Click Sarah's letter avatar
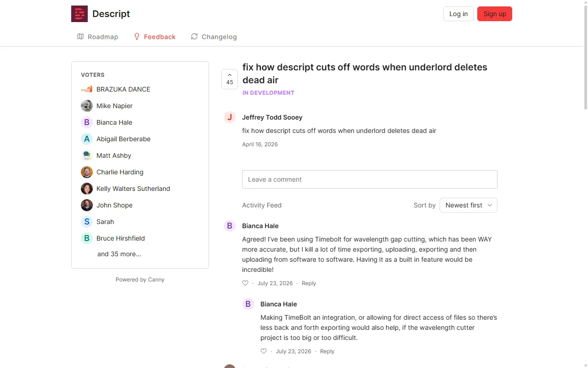 [x=87, y=222]
